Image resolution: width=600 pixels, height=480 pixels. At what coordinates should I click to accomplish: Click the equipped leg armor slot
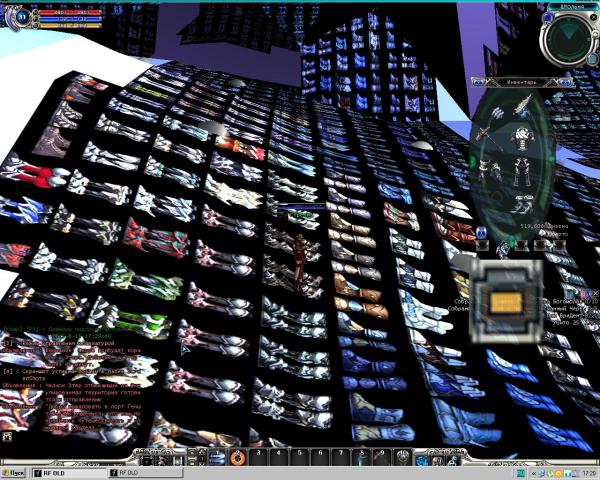pos(521,172)
